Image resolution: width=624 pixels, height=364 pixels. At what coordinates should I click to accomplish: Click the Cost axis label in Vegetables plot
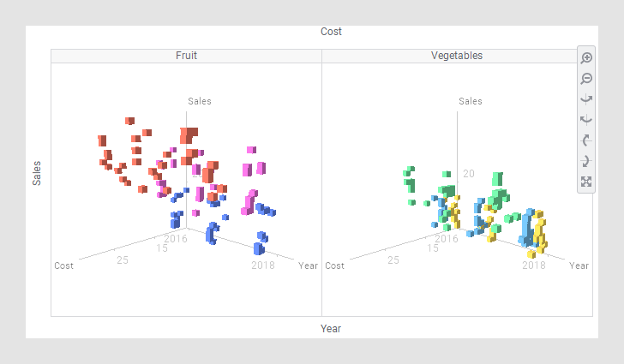tap(335, 266)
